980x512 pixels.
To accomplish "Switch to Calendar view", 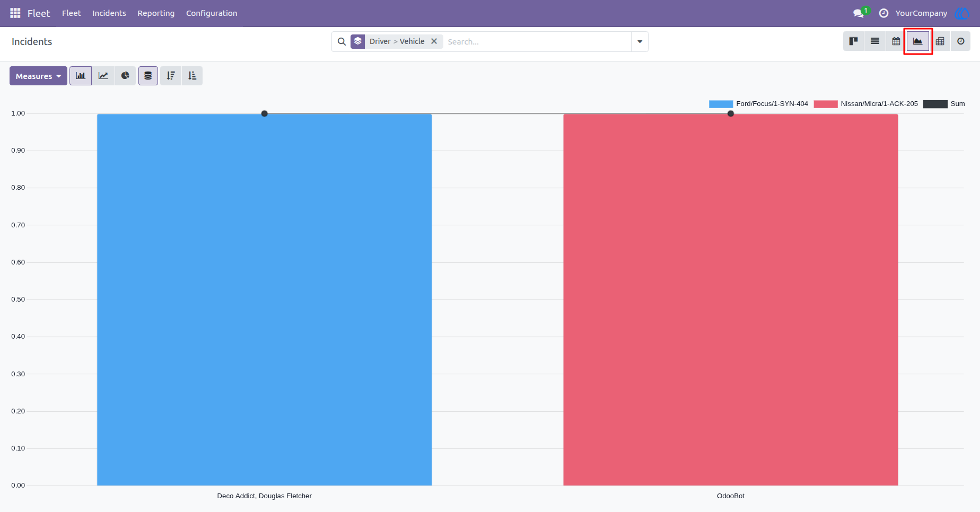I will click(896, 41).
